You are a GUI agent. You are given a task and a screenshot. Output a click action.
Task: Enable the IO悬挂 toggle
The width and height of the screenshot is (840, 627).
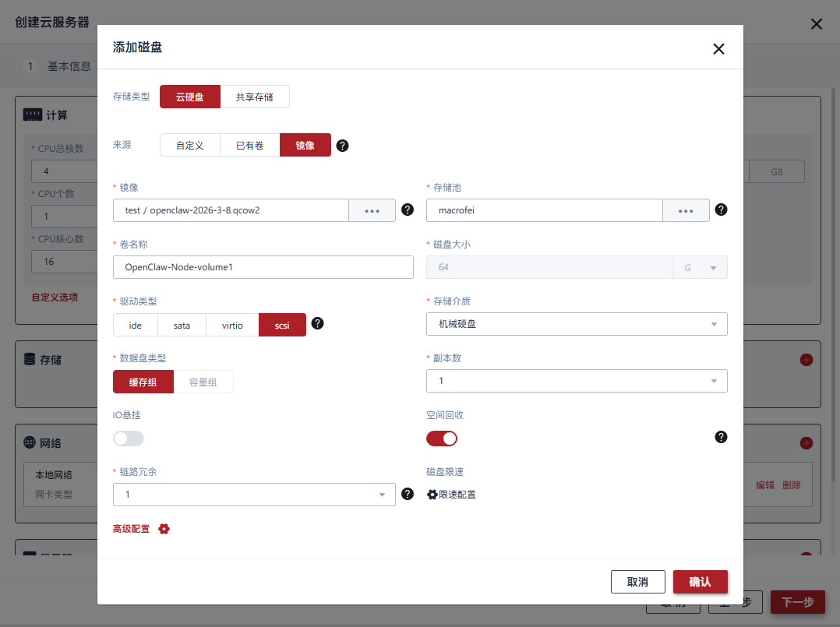[x=129, y=439]
